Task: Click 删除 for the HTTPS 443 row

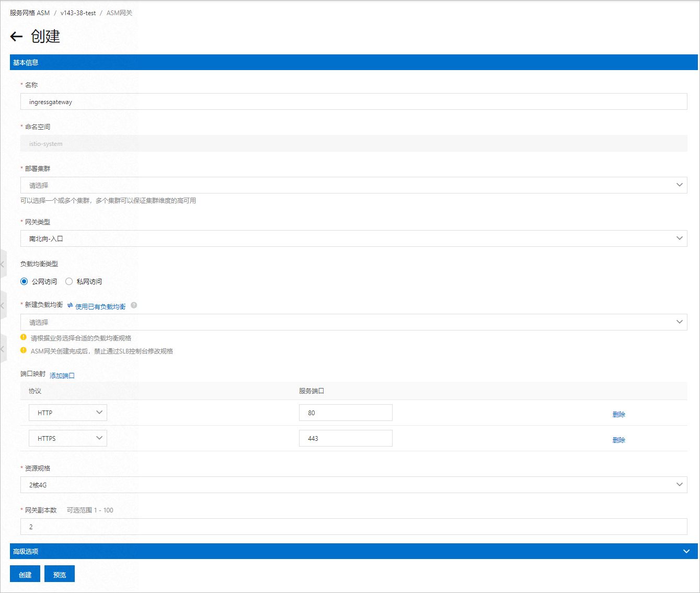Action: point(619,440)
